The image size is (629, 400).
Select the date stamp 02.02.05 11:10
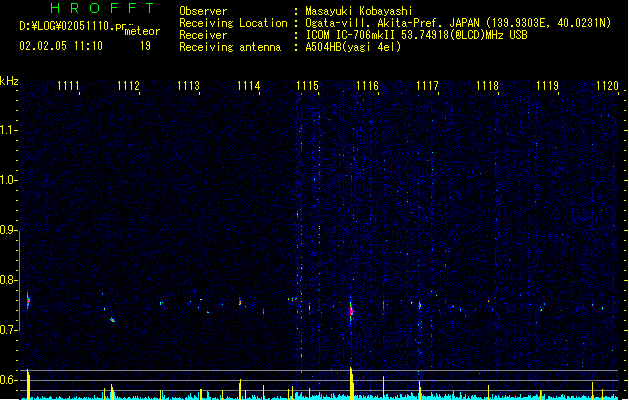(61, 46)
